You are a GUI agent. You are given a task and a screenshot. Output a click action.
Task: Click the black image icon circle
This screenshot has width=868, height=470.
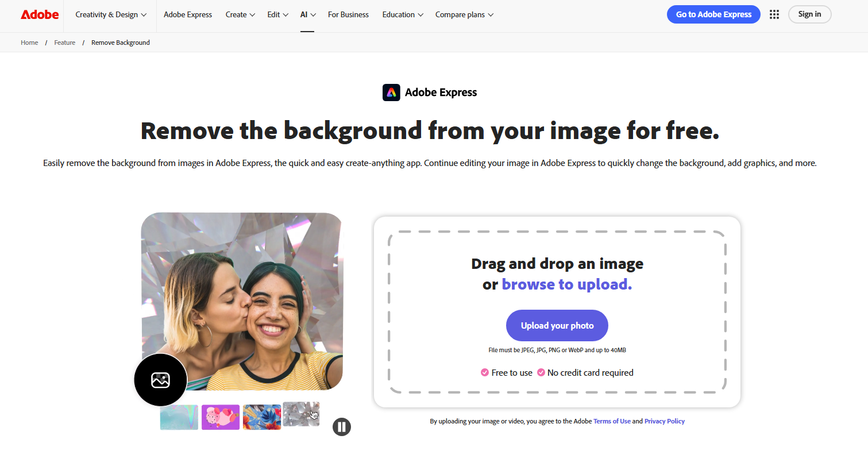pyautogui.click(x=160, y=380)
